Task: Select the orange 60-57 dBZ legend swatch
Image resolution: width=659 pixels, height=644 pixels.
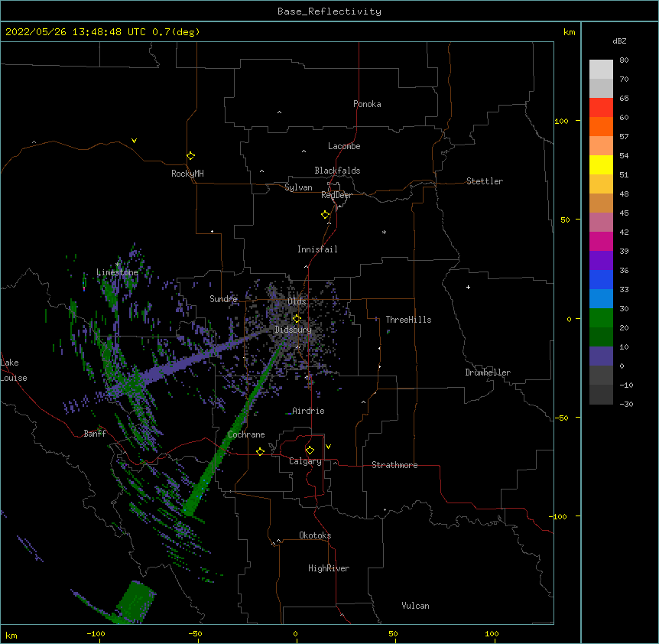Action: pyautogui.click(x=601, y=126)
